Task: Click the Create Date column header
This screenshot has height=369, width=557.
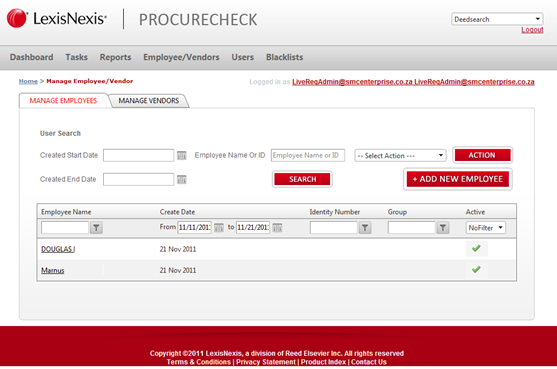Action: (x=177, y=212)
